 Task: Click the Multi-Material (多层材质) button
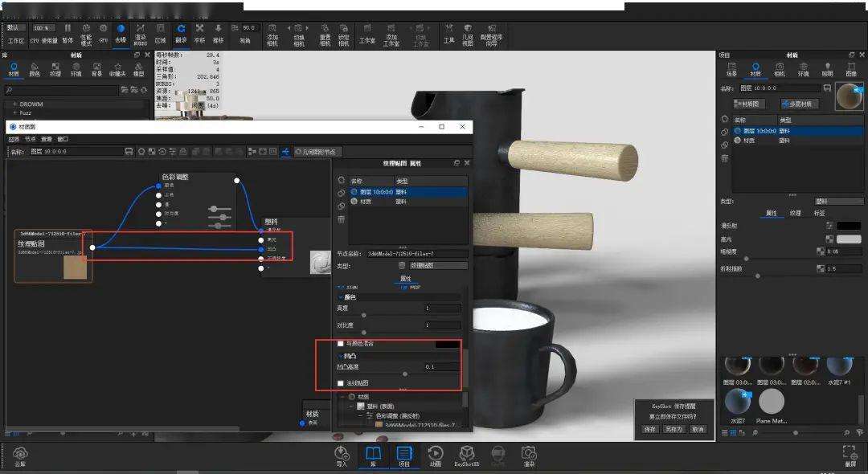800,104
